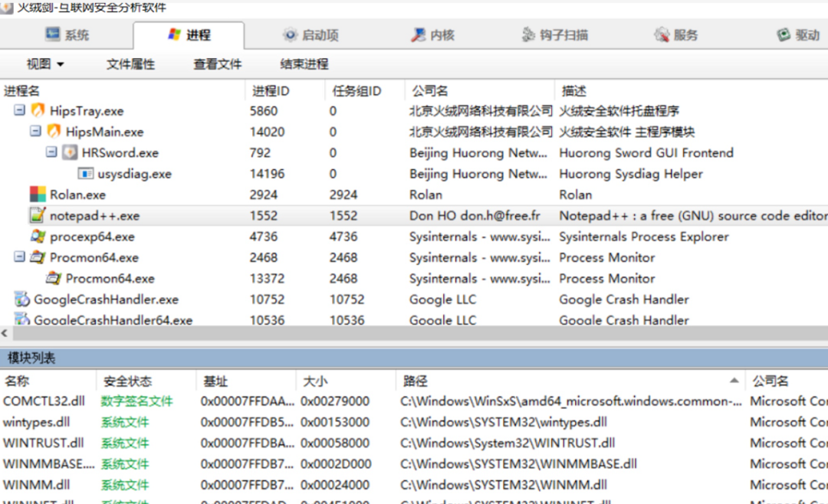This screenshot has height=504, width=828.
Task: Collapse the Procmon64.exe parent node
Action: [19, 257]
